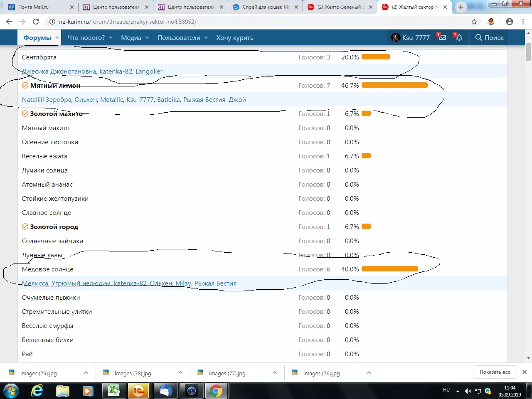Reload the page using the refresh icon

coord(36,22)
